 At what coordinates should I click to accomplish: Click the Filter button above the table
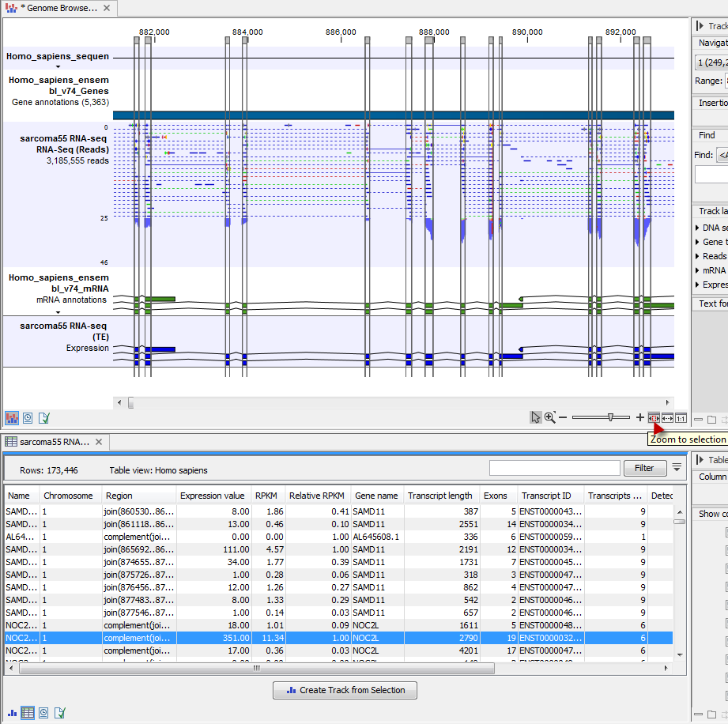[x=644, y=468]
